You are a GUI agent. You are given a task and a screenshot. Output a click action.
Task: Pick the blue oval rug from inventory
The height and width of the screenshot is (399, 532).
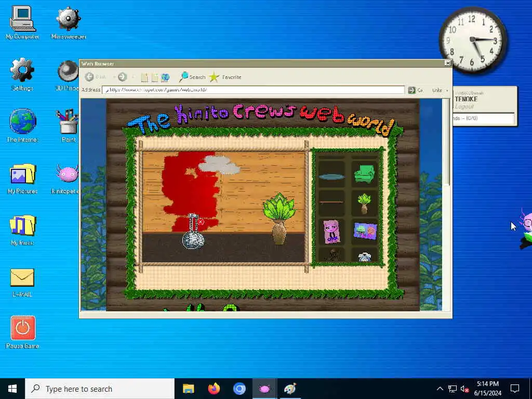pyautogui.click(x=331, y=177)
